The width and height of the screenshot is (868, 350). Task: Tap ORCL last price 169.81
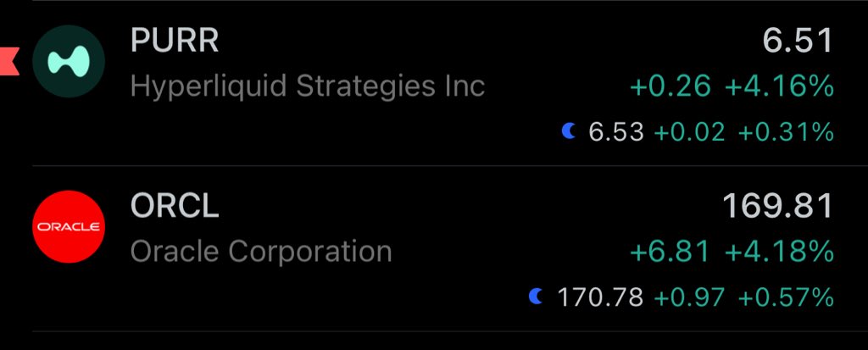coord(777,207)
